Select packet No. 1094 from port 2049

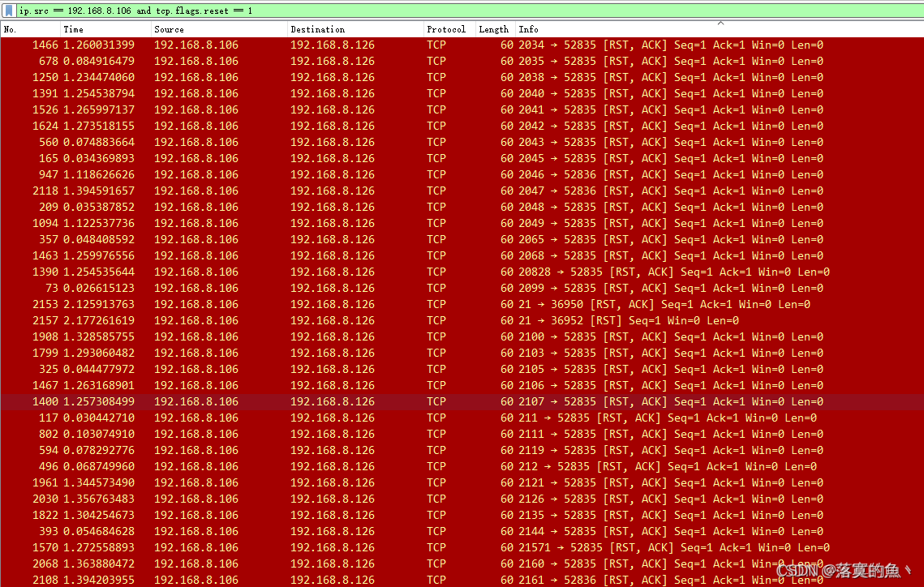pos(462,223)
